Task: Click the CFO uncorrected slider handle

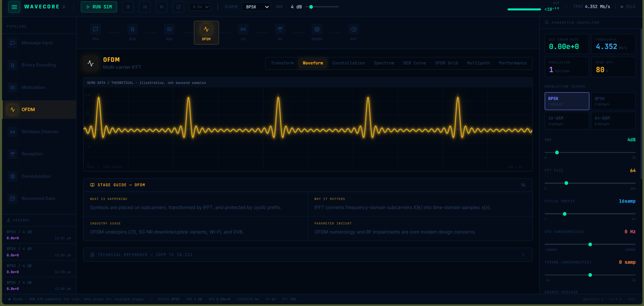Action: pos(590,244)
